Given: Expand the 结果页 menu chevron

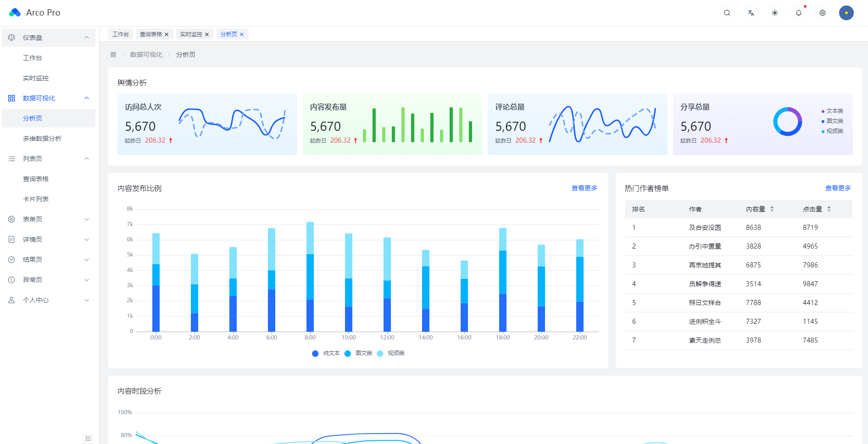Looking at the screenshot, I should tap(87, 260).
